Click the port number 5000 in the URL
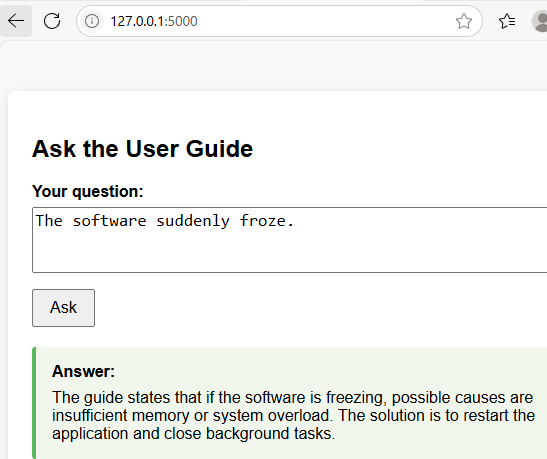547x459 pixels. (183, 21)
